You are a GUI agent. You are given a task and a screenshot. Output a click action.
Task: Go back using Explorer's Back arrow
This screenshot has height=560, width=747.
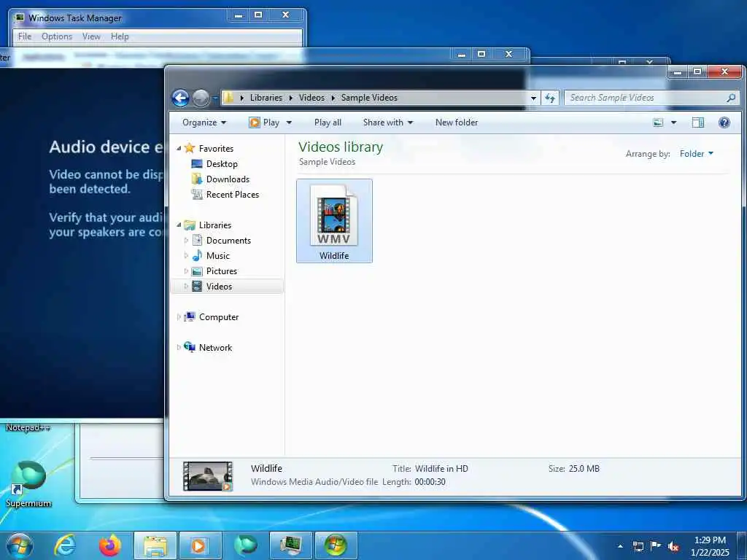(x=181, y=98)
